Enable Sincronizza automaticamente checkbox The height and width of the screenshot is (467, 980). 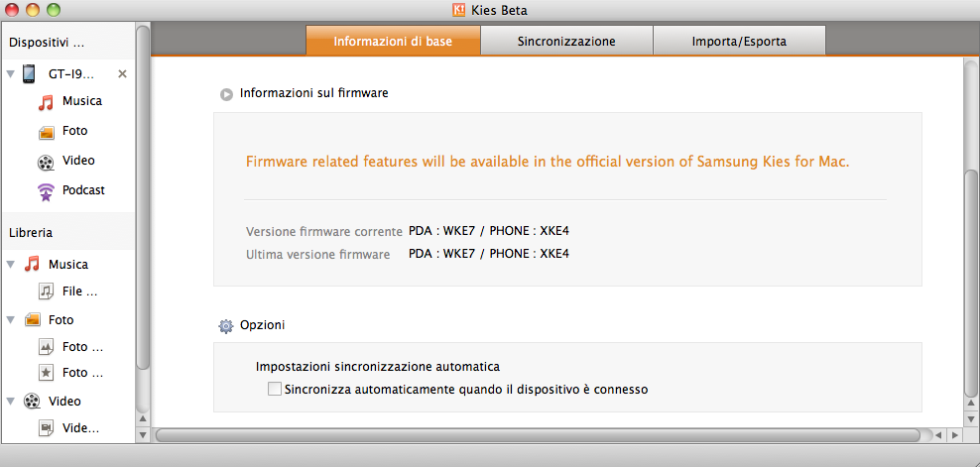point(275,390)
